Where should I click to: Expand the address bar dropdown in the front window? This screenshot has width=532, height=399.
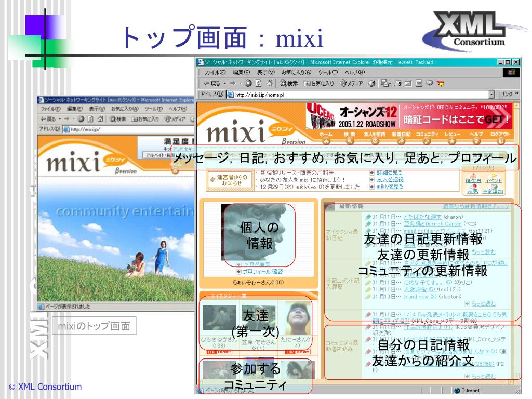[x=491, y=95]
